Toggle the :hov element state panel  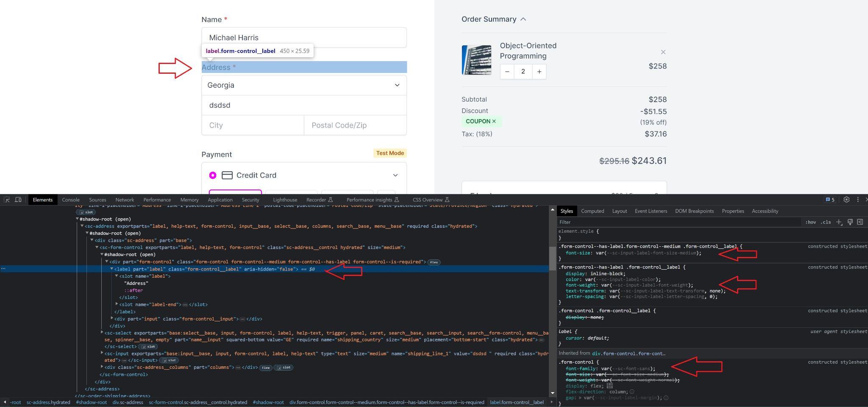click(x=810, y=222)
